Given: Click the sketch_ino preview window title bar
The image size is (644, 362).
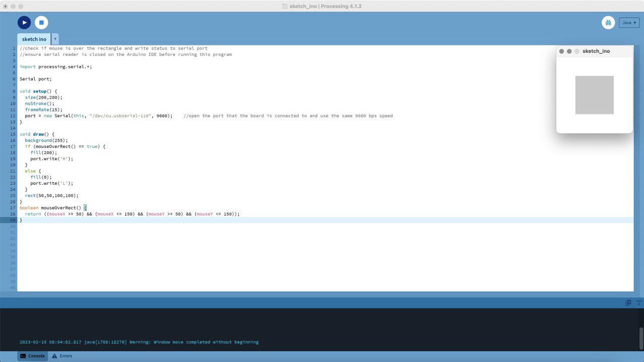Looking at the screenshot, I should tap(604, 51).
